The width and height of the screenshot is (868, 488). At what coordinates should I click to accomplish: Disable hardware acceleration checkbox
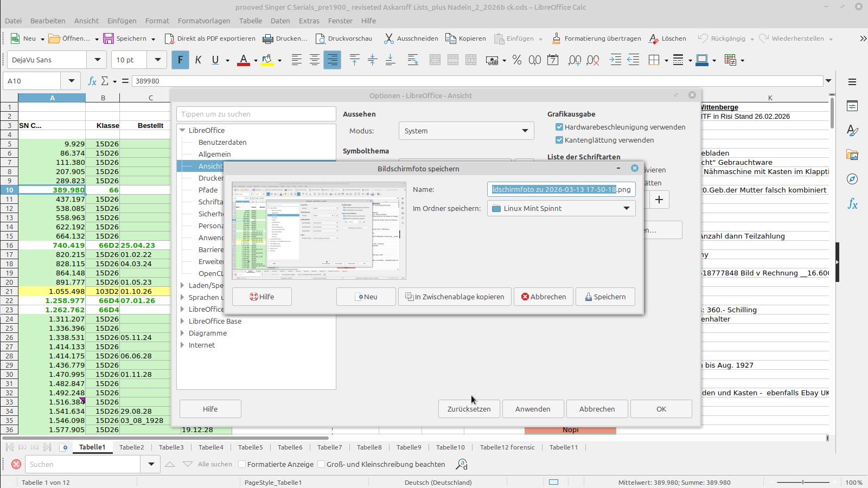pos(559,127)
